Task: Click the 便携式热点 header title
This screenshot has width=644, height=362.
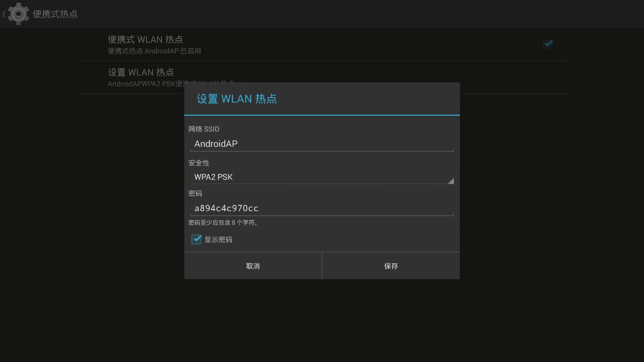Action: pos(55,14)
